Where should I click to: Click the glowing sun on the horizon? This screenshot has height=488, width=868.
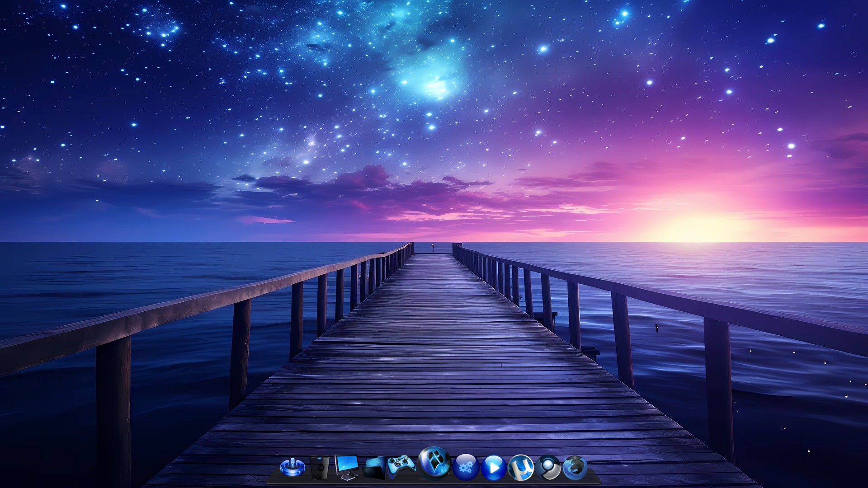point(692,228)
